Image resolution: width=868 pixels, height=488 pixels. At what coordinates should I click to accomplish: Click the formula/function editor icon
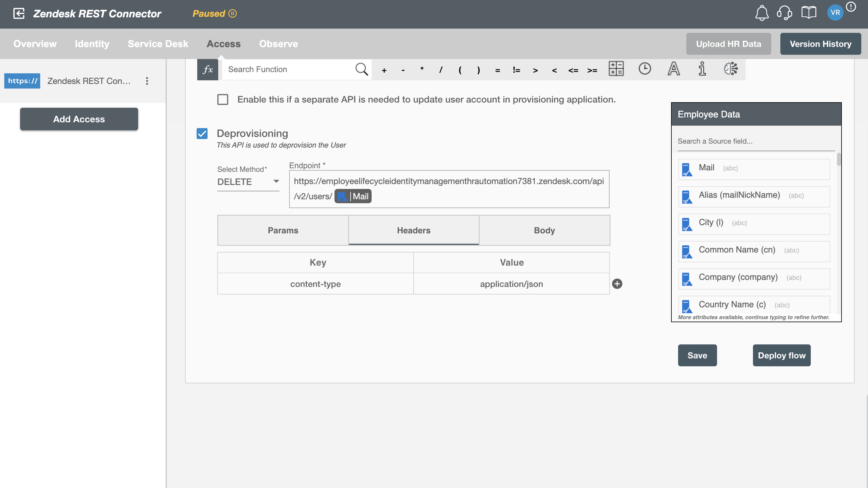(x=208, y=69)
